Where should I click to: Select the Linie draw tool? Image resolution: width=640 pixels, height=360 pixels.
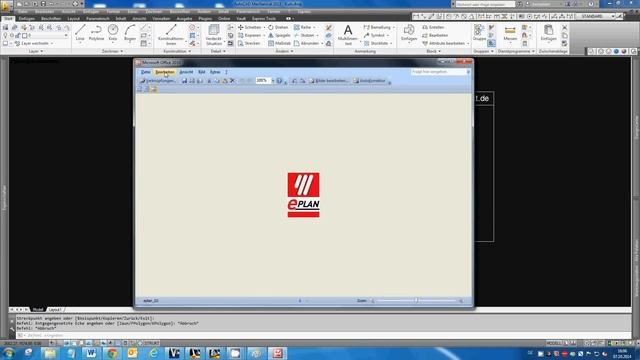80,33
